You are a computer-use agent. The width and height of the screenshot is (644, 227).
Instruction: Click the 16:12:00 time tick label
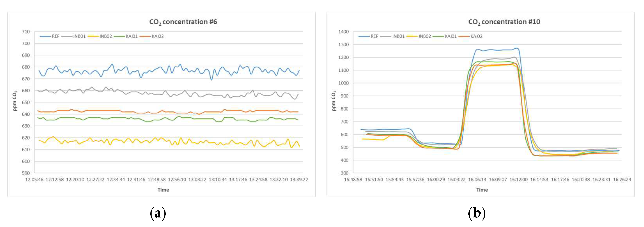pos(518,180)
